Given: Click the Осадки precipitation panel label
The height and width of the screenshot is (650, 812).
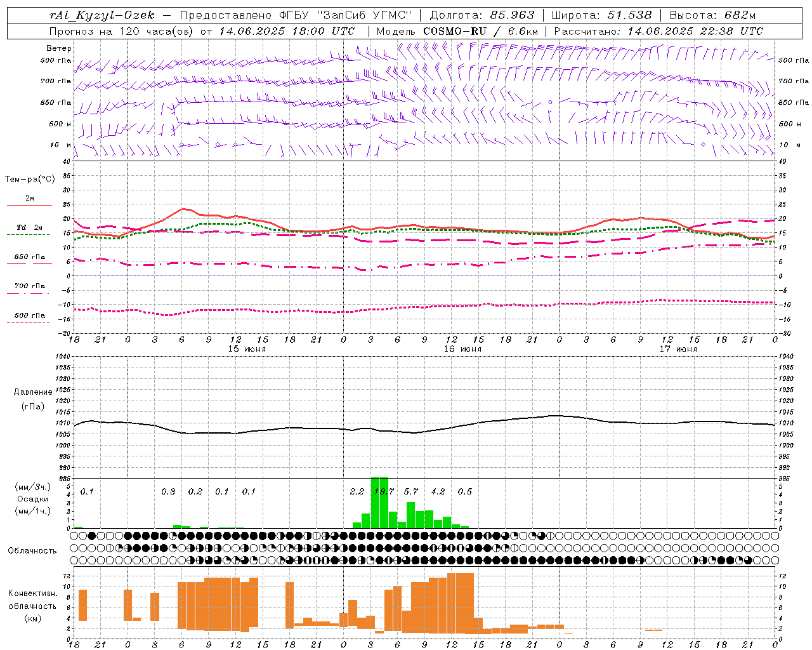Looking at the screenshot, I should click(x=33, y=499).
